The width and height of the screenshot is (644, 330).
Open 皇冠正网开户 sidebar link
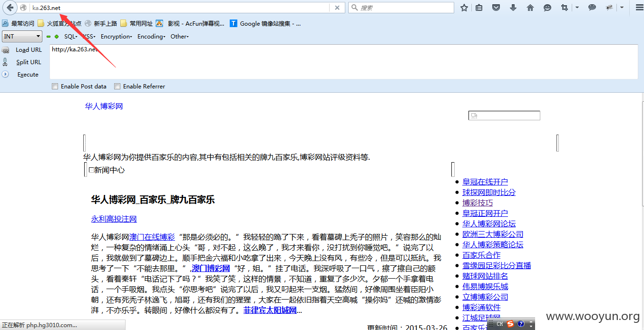[x=485, y=214]
